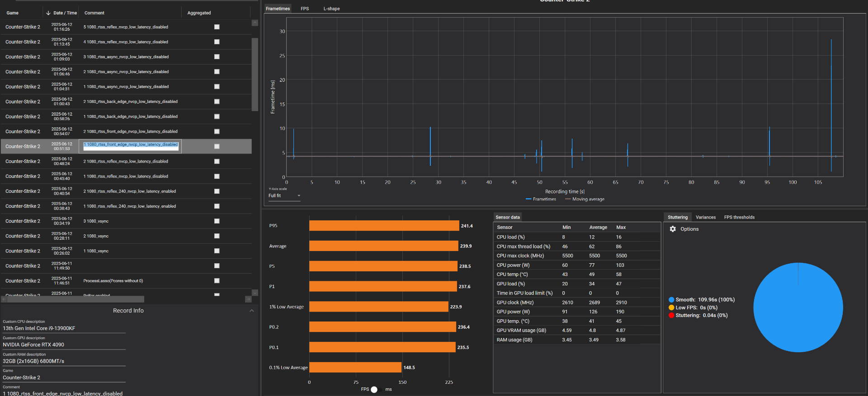Open the FPS thresholds tab
Screen dimensions: 868x396
[739, 217]
